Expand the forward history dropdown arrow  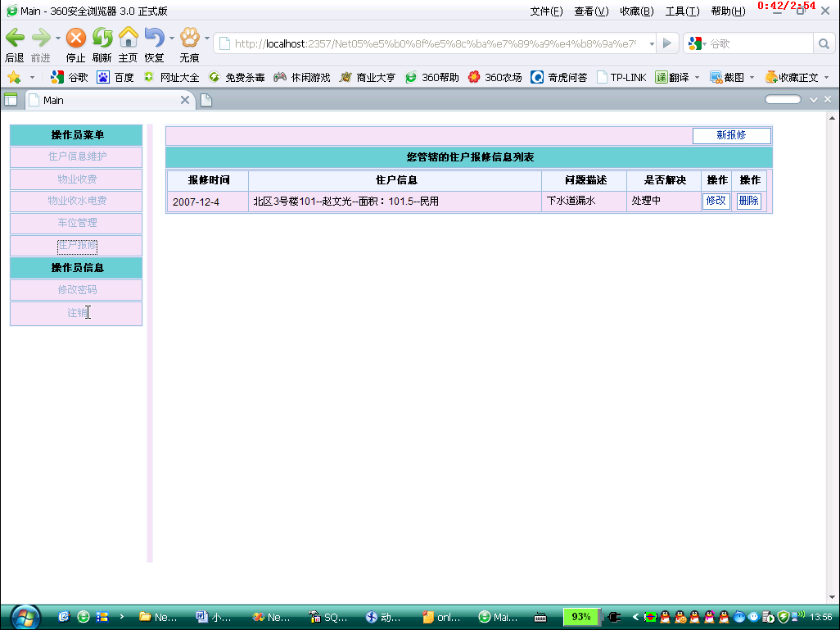point(58,38)
